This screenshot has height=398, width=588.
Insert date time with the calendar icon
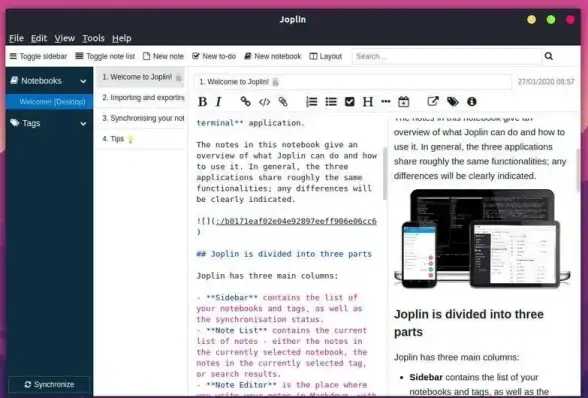404,102
